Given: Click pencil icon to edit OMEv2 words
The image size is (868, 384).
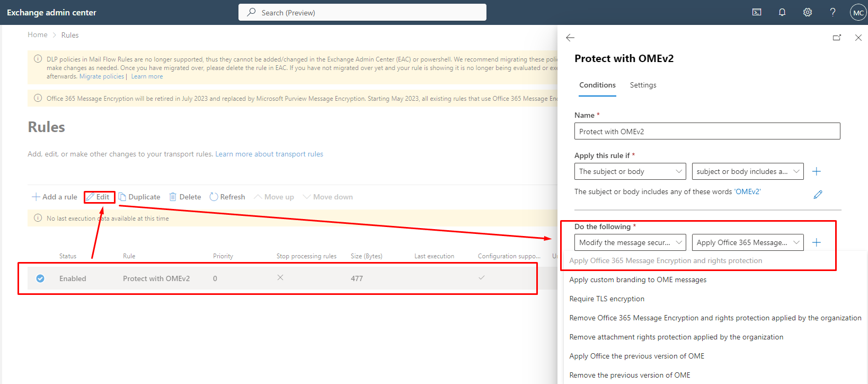Looking at the screenshot, I should pyautogui.click(x=818, y=195).
